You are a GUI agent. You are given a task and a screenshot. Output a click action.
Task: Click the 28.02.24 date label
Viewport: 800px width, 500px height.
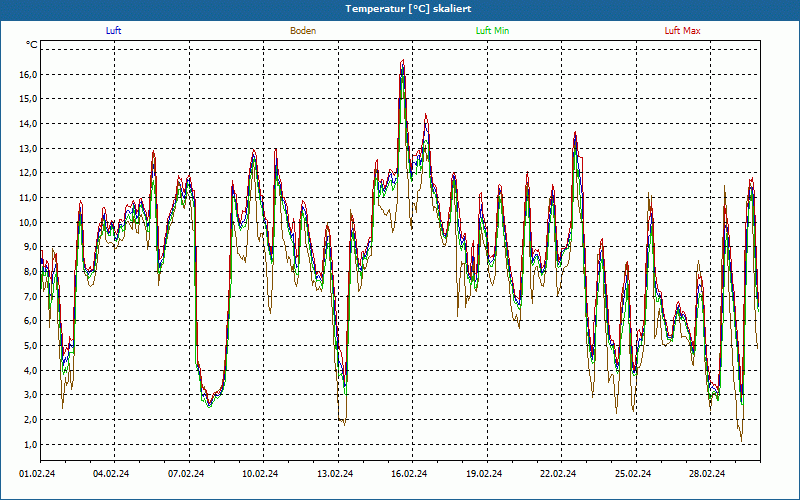707,474
